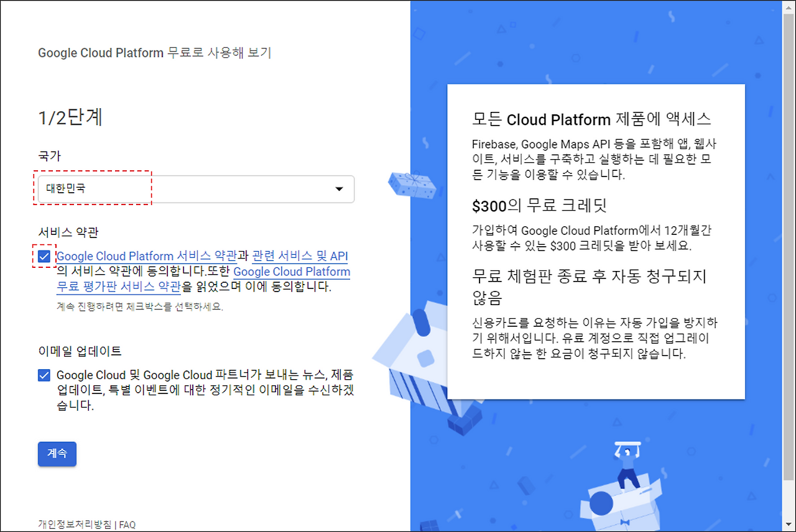Click the 서비스 약관 section label
This screenshot has width=796, height=532.
pyautogui.click(x=68, y=232)
